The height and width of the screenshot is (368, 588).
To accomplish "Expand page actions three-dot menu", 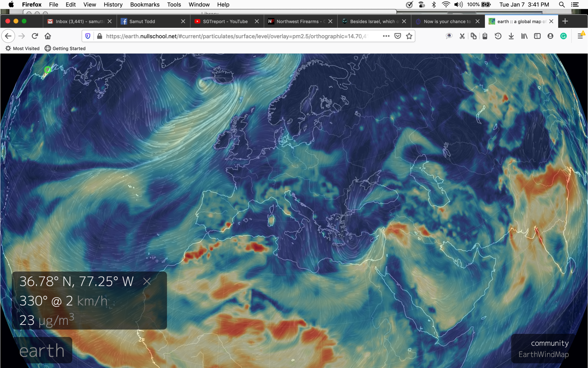I will click(386, 36).
